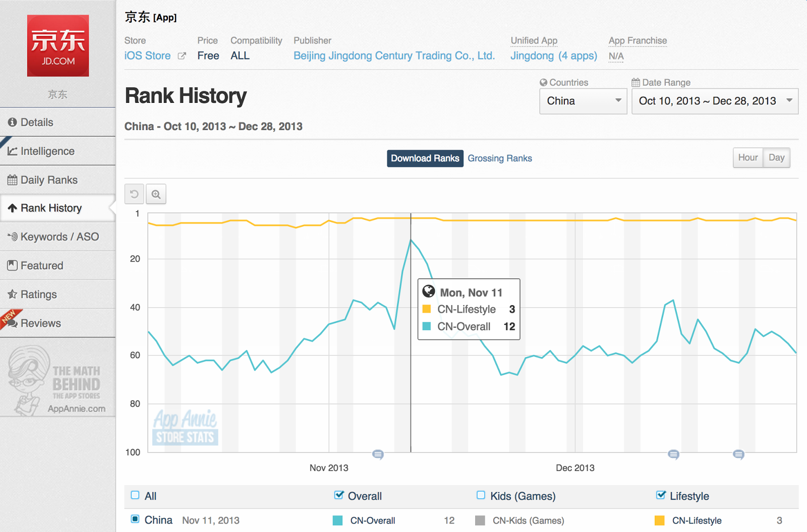Click the CN-Overall teal legend swatch
Viewport: 807px width, 532px height.
point(337,520)
